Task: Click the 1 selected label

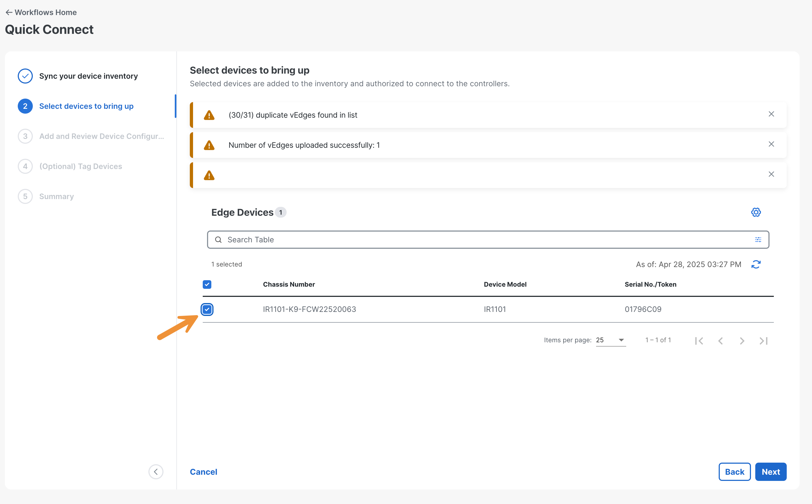Action: (226, 264)
